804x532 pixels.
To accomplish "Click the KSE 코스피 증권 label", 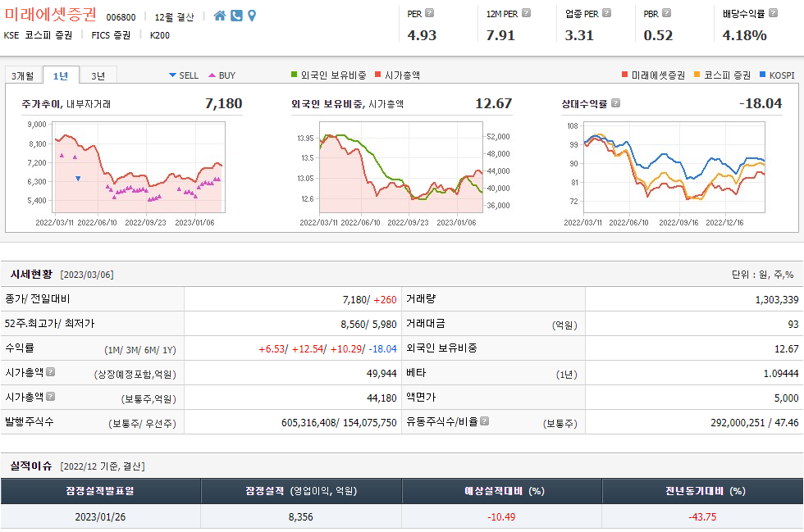I will (x=38, y=35).
